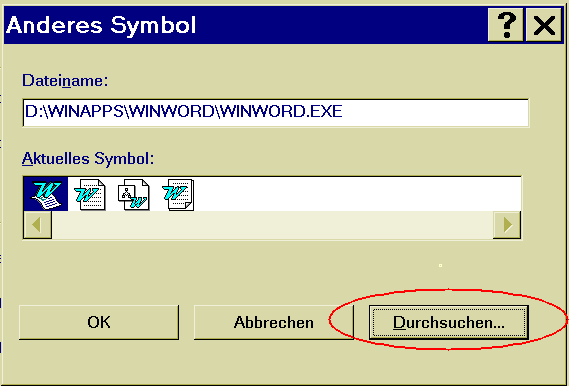Click the left arrow of icon scrollbar

click(37, 225)
